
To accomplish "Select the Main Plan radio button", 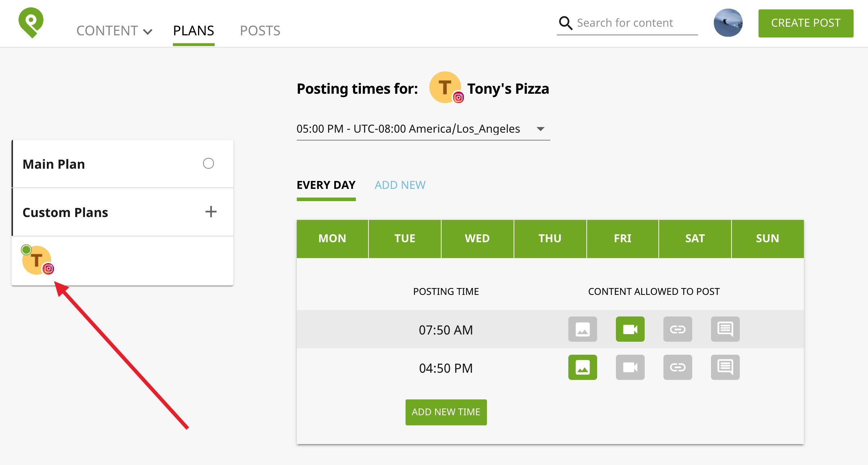I will click(208, 164).
